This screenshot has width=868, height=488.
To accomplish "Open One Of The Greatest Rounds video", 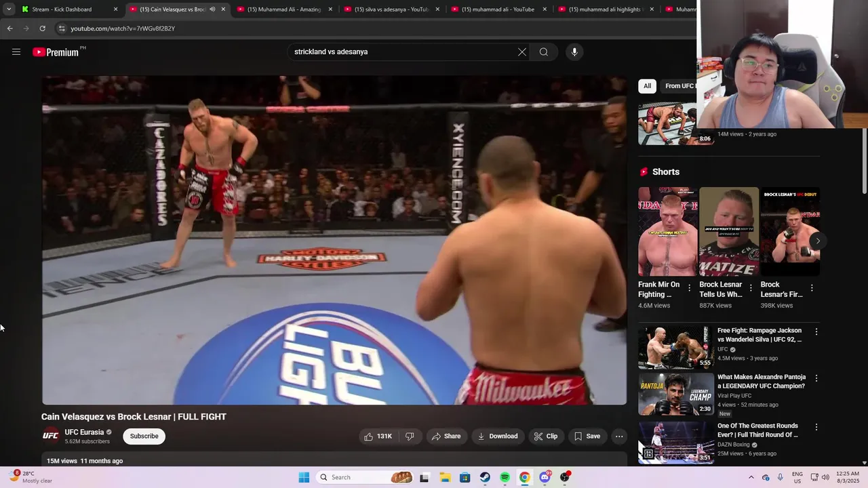I will [758, 430].
